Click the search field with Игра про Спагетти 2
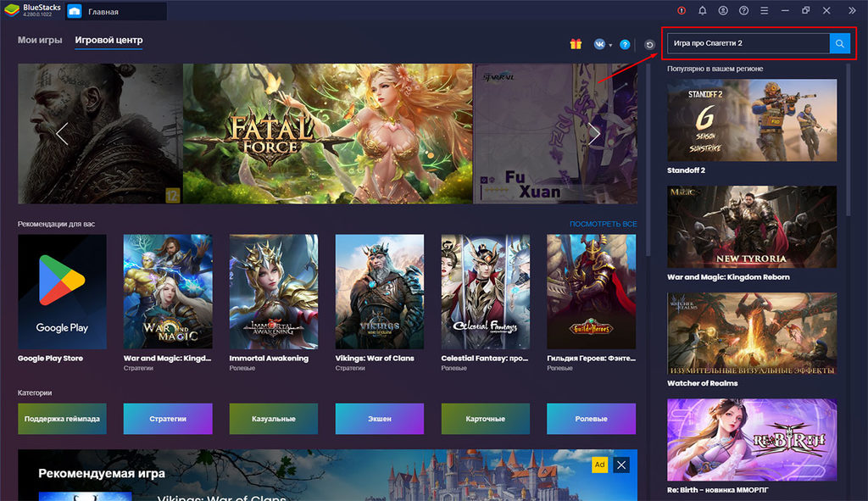Viewport: 868px width, 501px height. tap(748, 43)
